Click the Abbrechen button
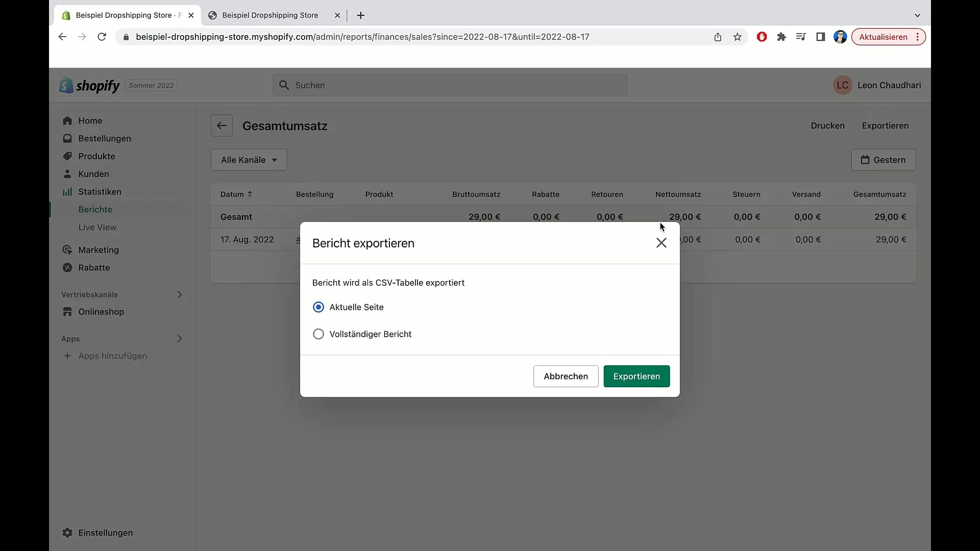Screen dimensions: 980x551 (566, 376)
